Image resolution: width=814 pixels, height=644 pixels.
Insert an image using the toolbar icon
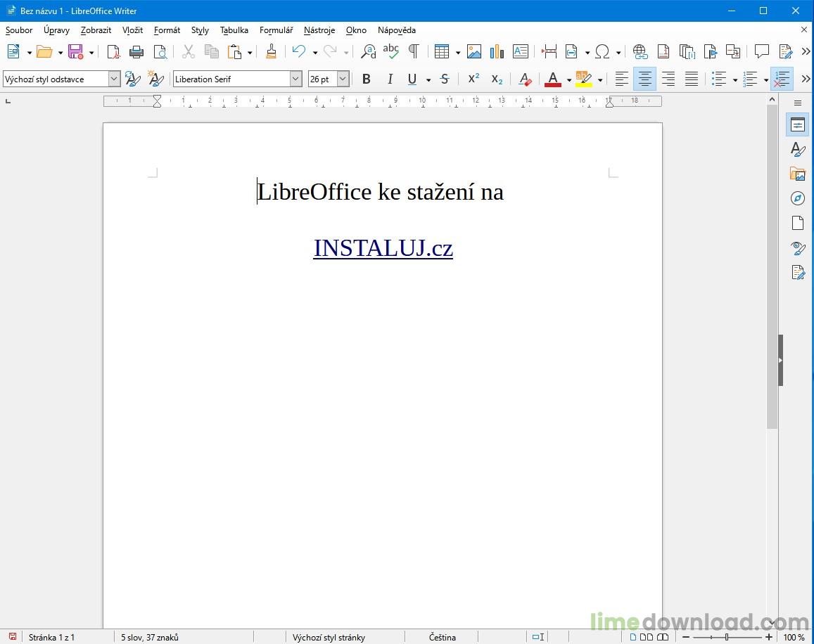pyautogui.click(x=474, y=51)
